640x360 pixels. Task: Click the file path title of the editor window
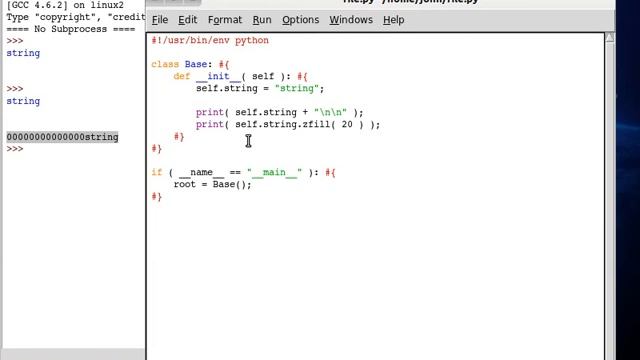click(410, 2)
